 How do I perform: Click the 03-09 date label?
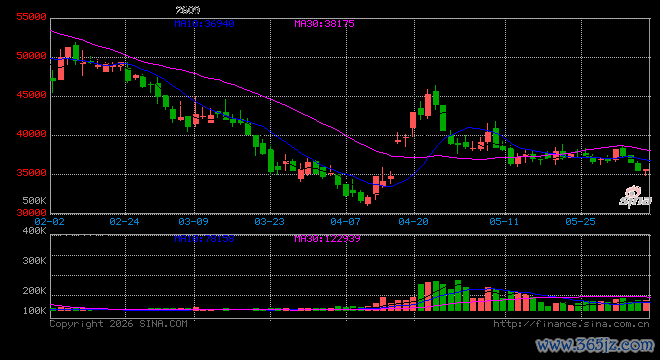tap(193, 221)
